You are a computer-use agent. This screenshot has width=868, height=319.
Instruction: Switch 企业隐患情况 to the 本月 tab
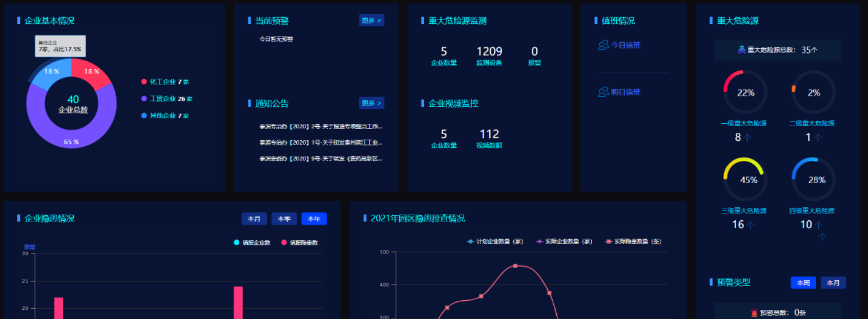pos(254,219)
